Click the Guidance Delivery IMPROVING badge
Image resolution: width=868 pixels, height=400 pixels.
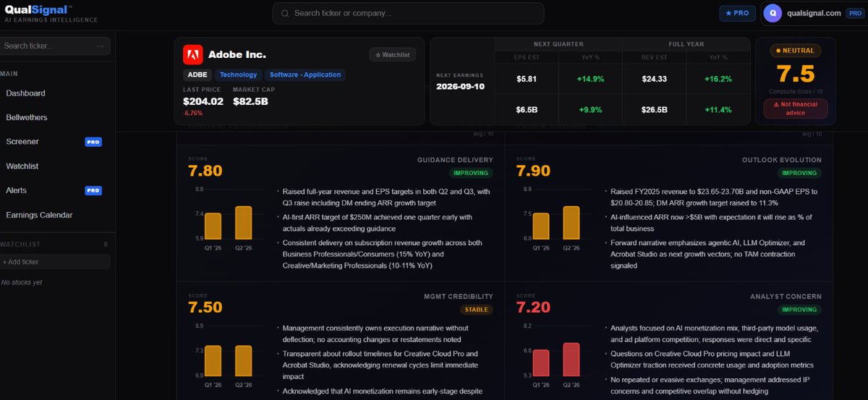coord(471,173)
